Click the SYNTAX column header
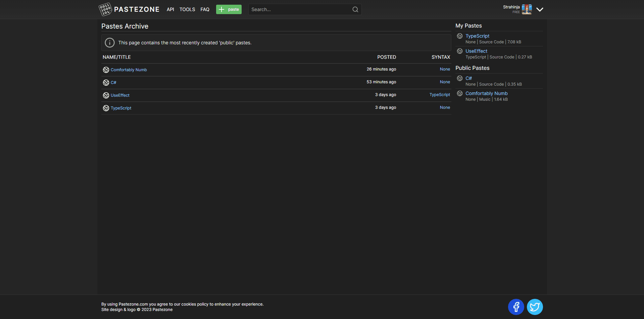The width and height of the screenshot is (644, 319). click(x=441, y=57)
